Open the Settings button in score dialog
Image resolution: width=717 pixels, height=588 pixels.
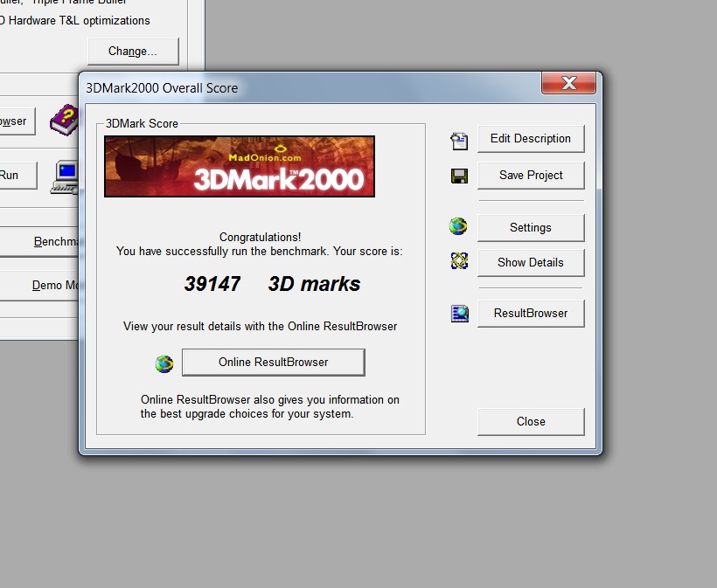(531, 227)
